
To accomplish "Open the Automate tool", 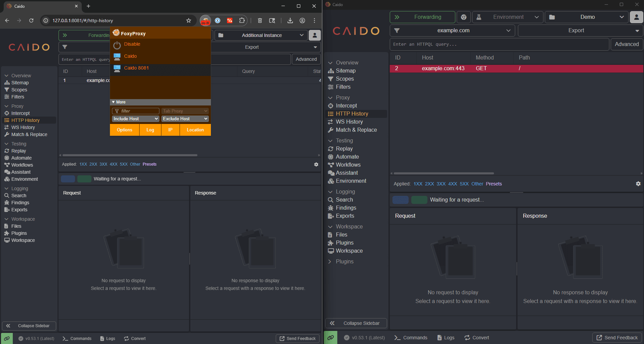I will coord(21,158).
